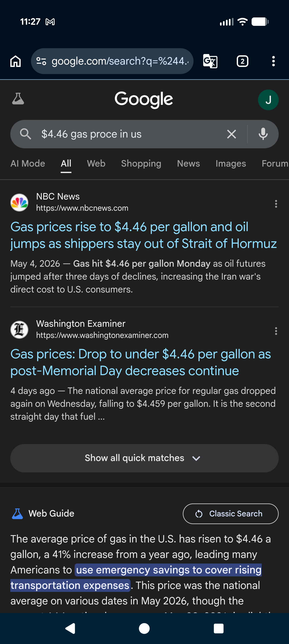
Task: Tap the site info icon in address bar
Action: pos(41,61)
